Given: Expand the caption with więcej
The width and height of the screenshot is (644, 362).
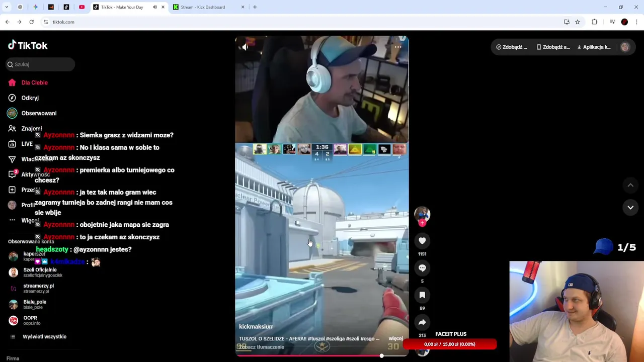Looking at the screenshot, I should [x=395, y=339].
